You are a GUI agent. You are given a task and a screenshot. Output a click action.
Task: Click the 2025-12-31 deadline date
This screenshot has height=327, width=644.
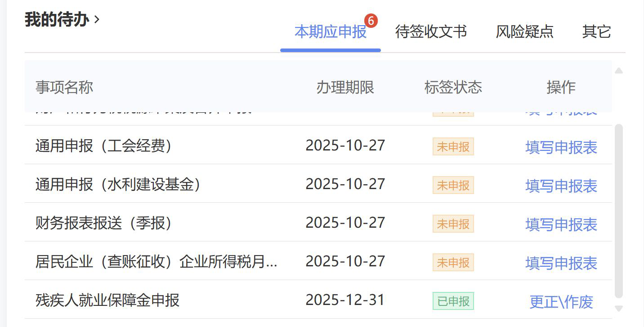pos(345,300)
